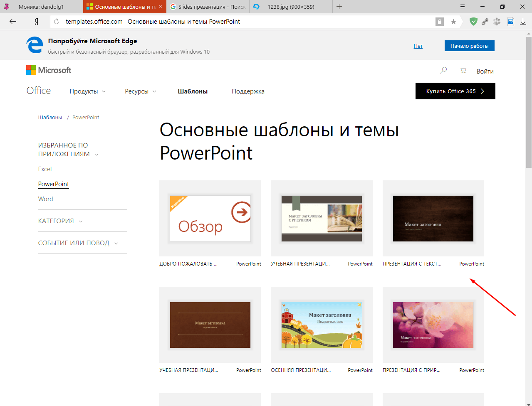Dismiss the Edge banner with Нет
This screenshot has width=532, height=406.
click(x=418, y=46)
